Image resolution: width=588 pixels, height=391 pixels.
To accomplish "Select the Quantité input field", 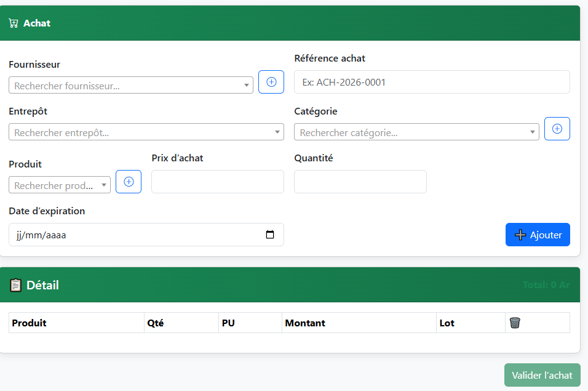I will click(x=360, y=182).
